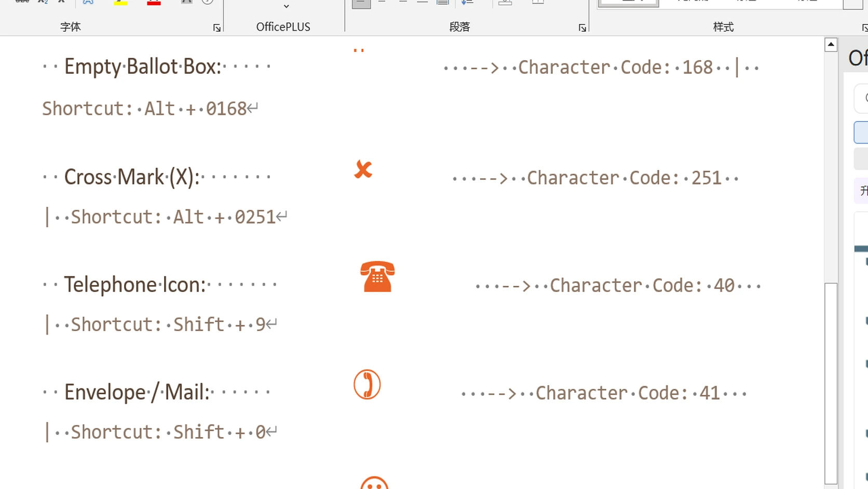
Task: Click the red font color bar
Action: click(x=154, y=3)
